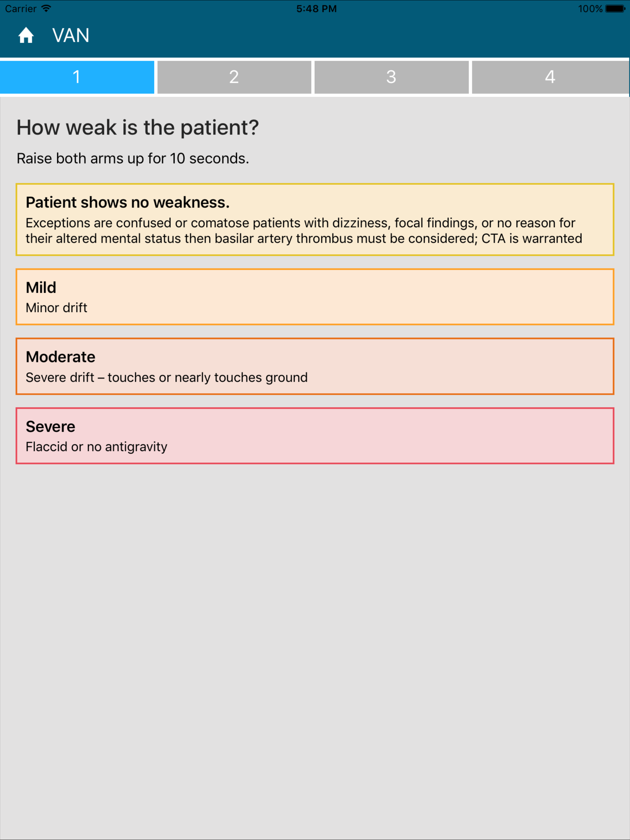Tap the 100% battery percentage text
This screenshot has width=630, height=840.
[590, 9]
